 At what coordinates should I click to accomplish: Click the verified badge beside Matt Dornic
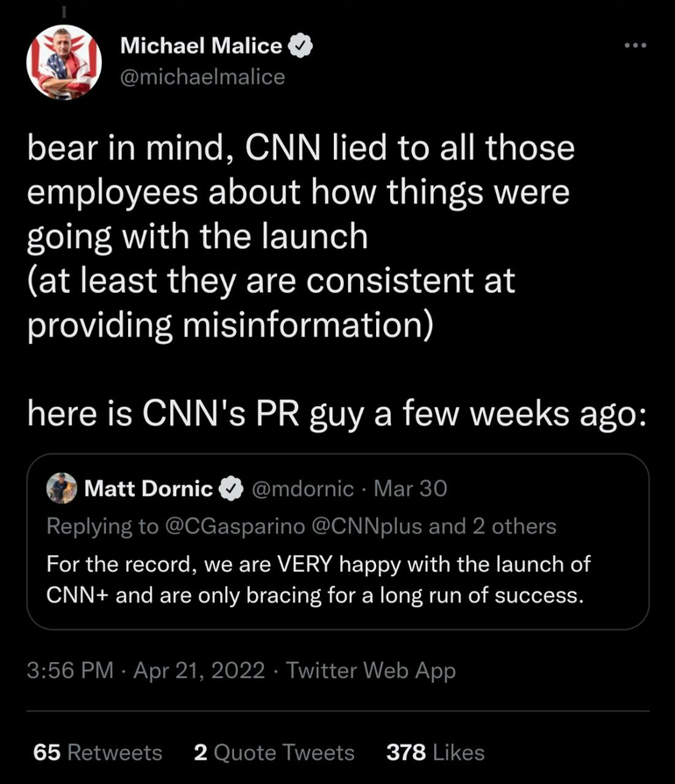pyautogui.click(x=231, y=488)
